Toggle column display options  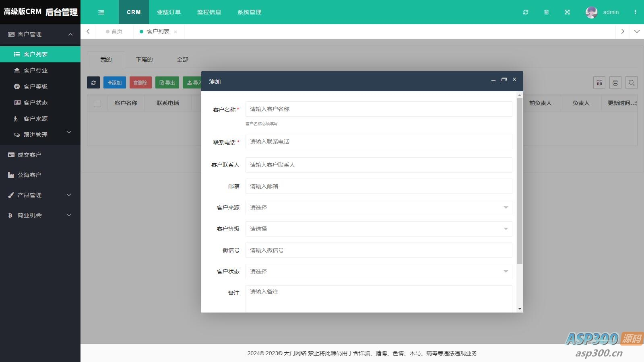tap(599, 82)
